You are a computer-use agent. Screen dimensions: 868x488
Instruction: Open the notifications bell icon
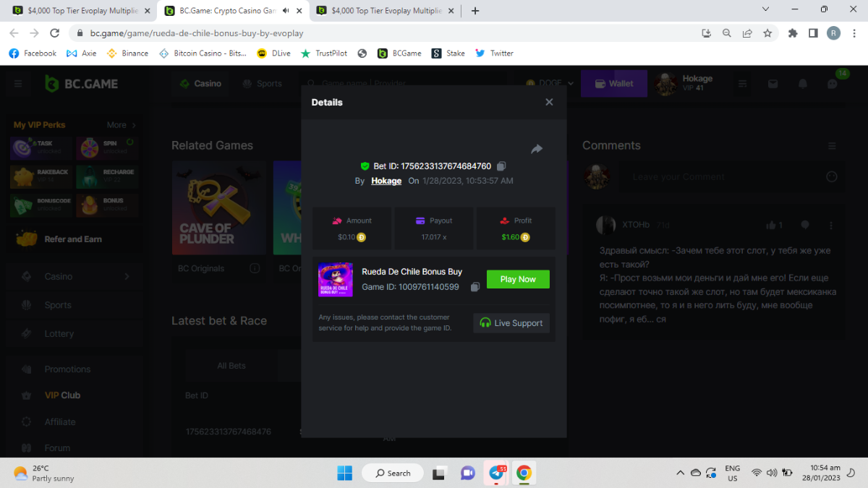[803, 84]
